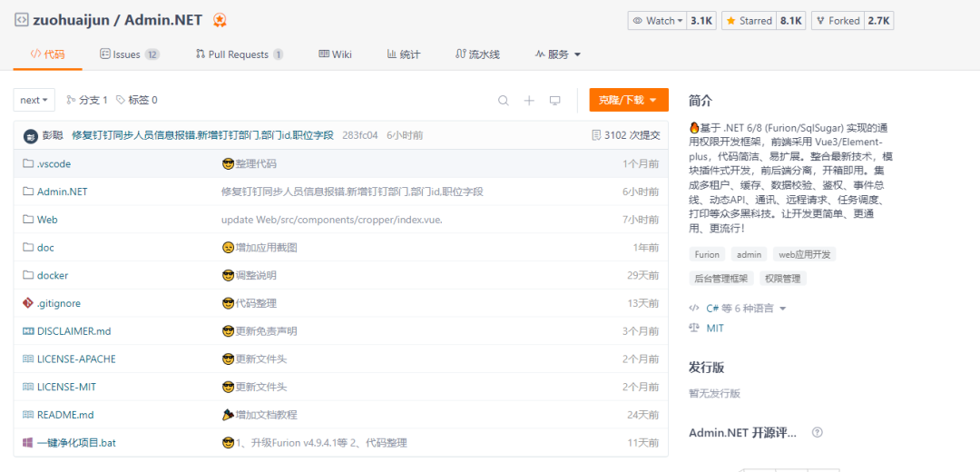Click the 2.7K forks count
The image size is (980, 472).
click(878, 21)
